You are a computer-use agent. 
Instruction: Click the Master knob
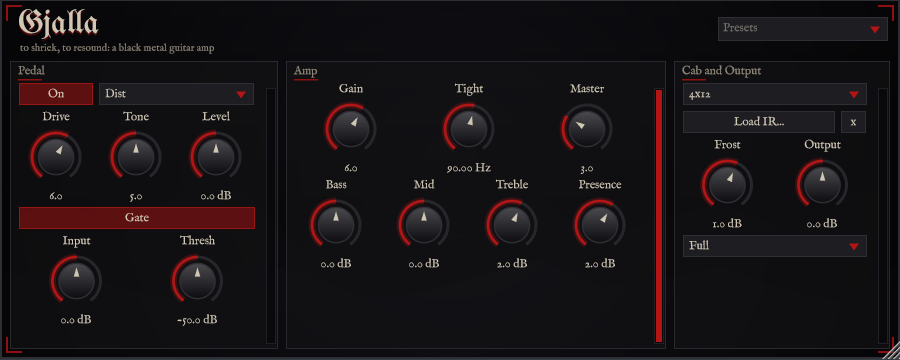(x=587, y=128)
